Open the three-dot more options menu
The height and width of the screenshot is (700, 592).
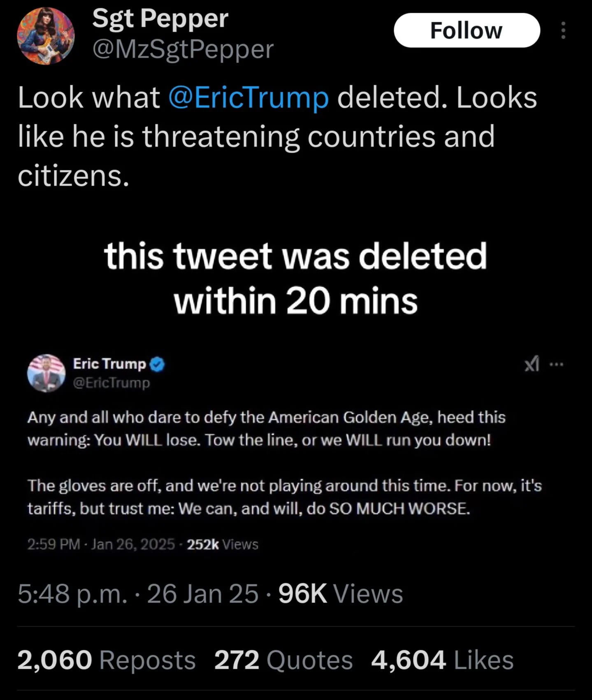pos(563,30)
